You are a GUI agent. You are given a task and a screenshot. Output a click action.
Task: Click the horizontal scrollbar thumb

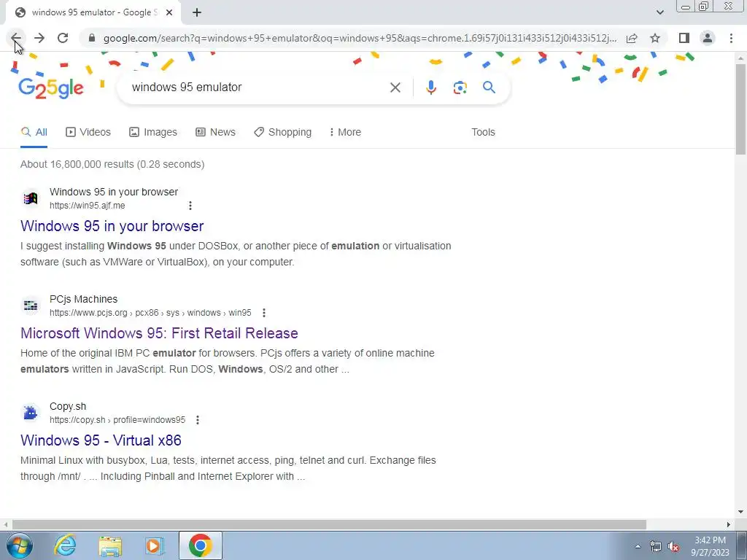pos(329,524)
